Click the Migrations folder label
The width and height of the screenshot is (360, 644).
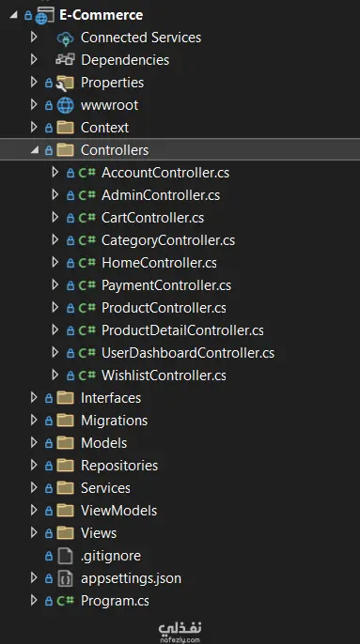[114, 421]
